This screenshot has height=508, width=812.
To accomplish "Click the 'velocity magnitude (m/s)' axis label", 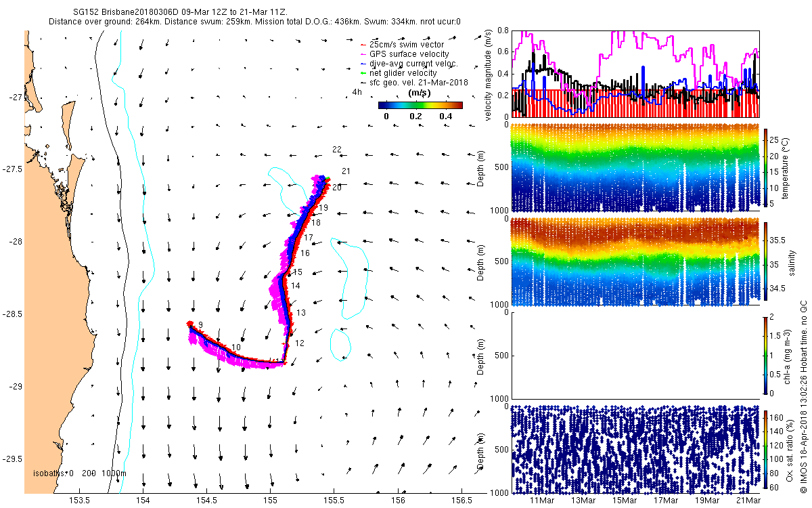I will pyautogui.click(x=489, y=74).
